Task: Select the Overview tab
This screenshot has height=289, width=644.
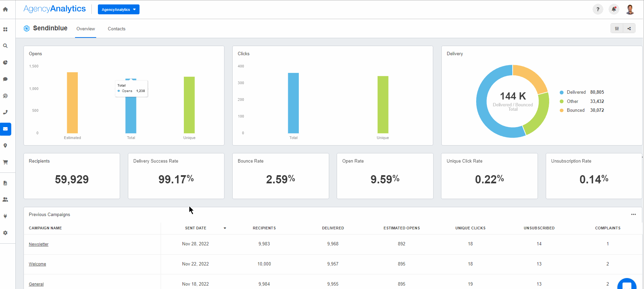Action: 86,29
